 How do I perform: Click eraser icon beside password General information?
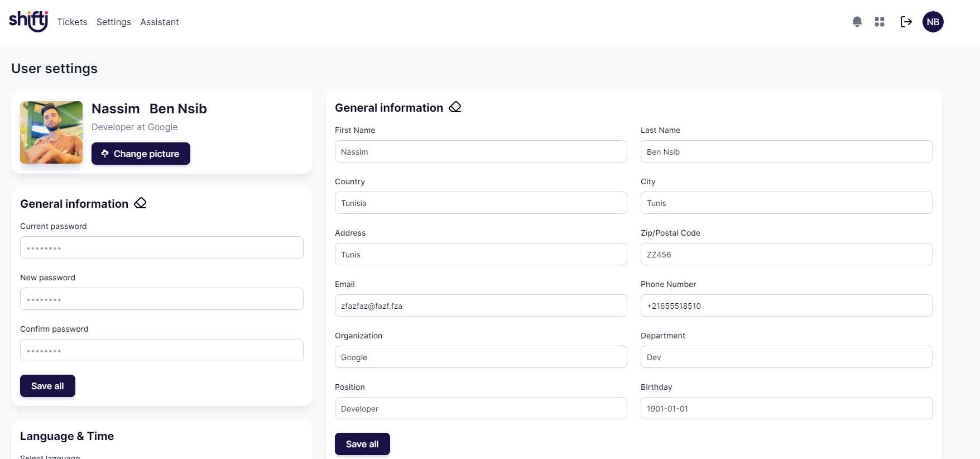click(x=141, y=203)
